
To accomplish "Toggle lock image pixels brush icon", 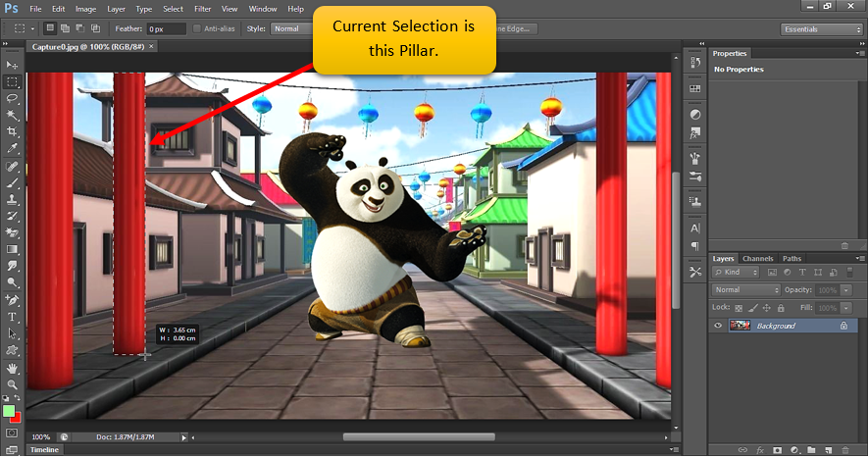I will (753, 308).
